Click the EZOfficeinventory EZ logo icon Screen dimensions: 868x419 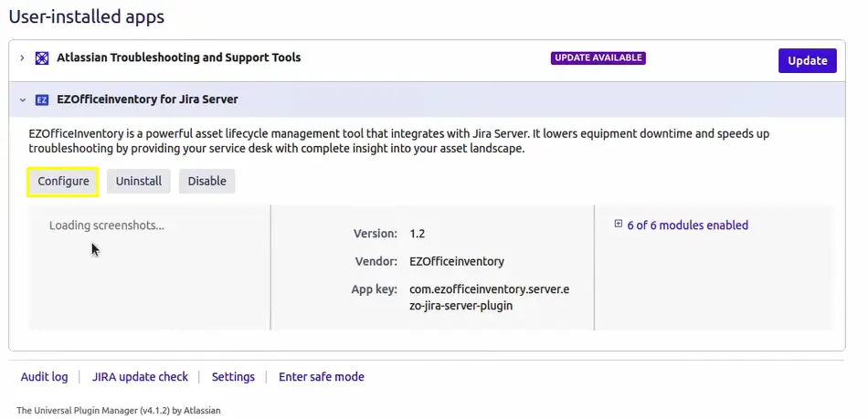(x=41, y=100)
